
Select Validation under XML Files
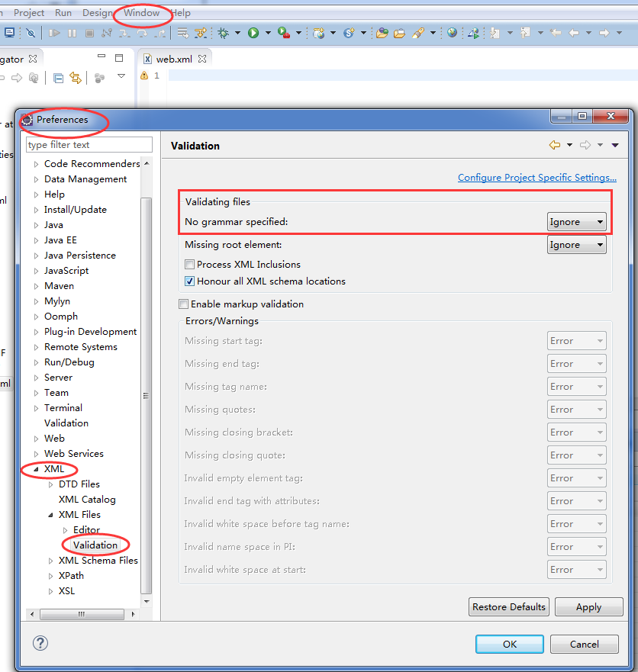tap(95, 545)
